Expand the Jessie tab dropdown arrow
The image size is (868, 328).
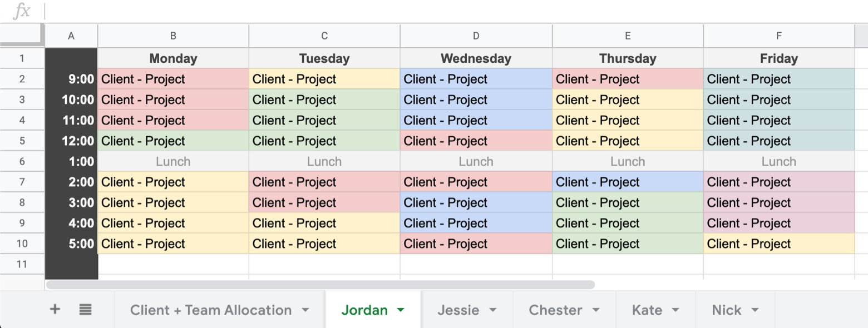click(x=492, y=310)
